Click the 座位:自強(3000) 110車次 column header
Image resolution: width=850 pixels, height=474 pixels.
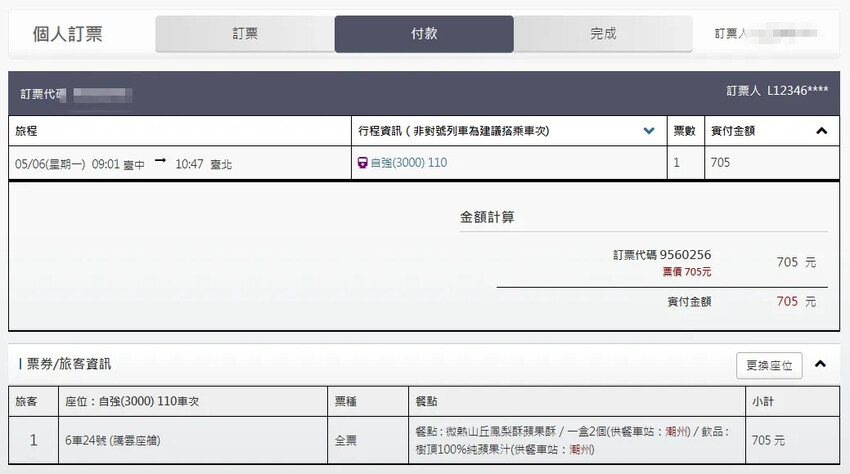click(x=192, y=401)
